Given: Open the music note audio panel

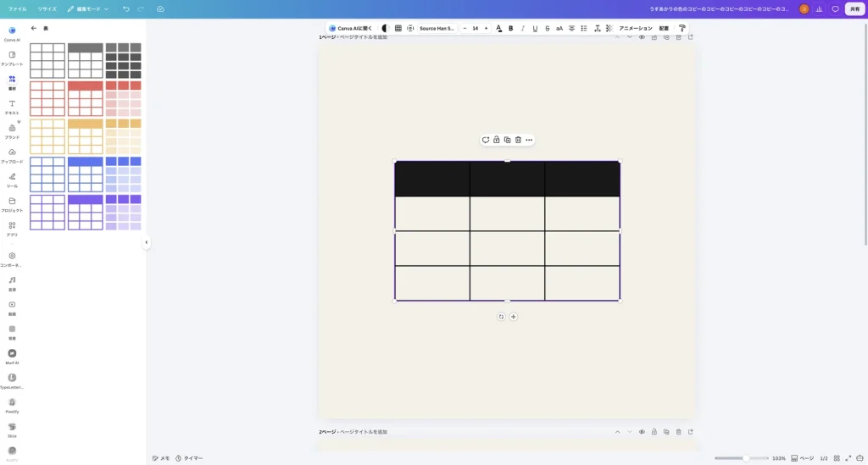Looking at the screenshot, I should (x=12, y=283).
